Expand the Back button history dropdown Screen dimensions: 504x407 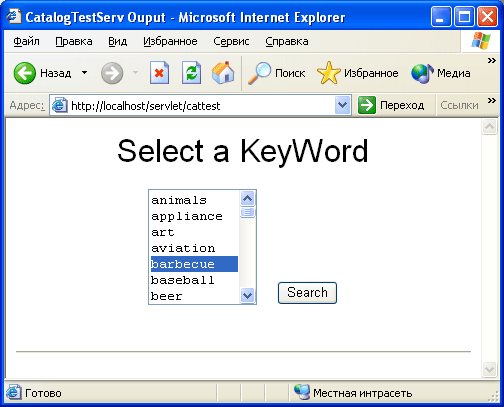coord(85,72)
